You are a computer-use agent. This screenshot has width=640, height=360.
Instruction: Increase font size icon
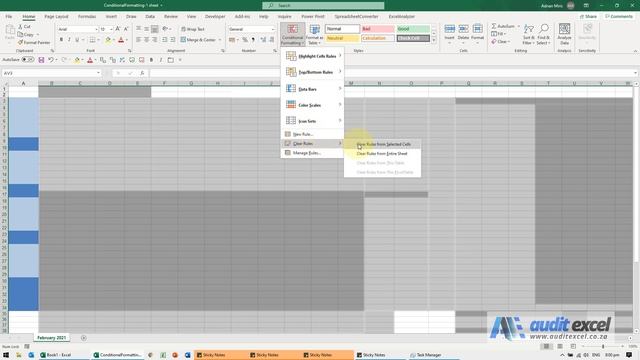click(118, 29)
